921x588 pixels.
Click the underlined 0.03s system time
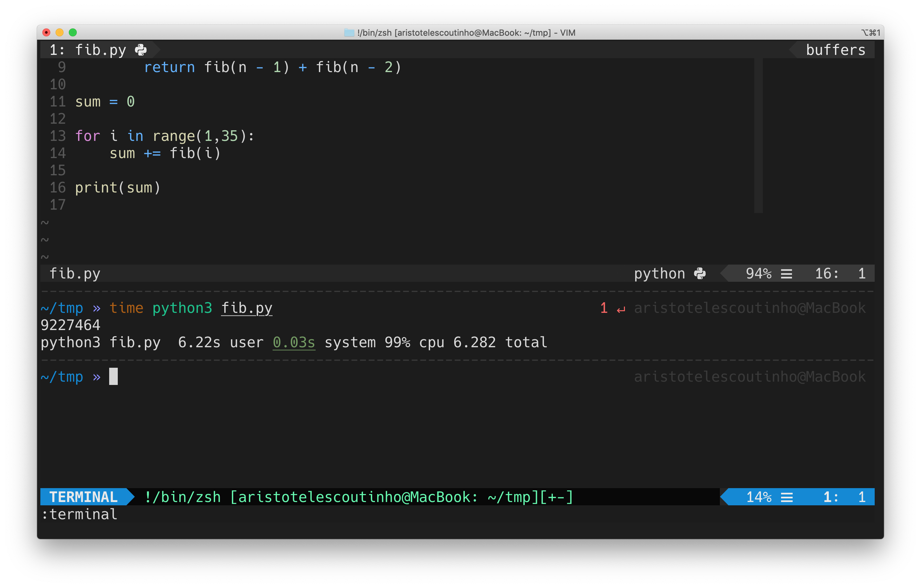click(x=294, y=343)
